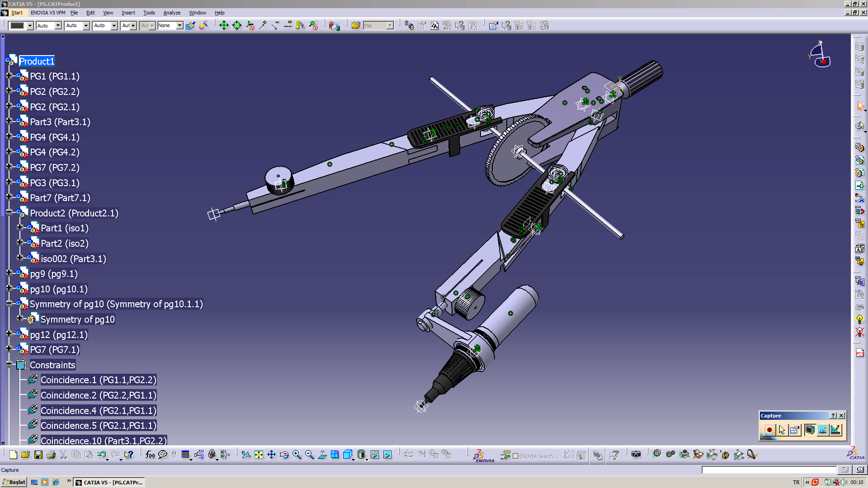Click the Isometric View cube icon
Screen dimensions: 868x488
tap(348, 455)
